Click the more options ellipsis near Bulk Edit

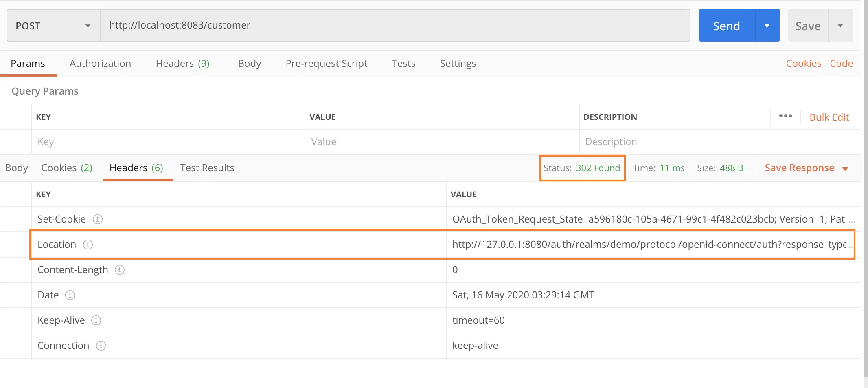[785, 116]
